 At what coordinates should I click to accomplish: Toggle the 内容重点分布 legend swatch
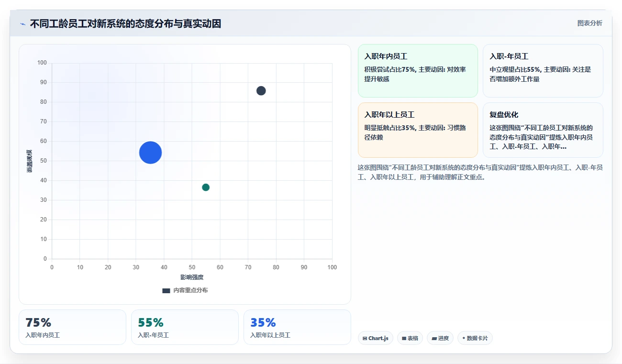pyautogui.click(x=166, y=290)
